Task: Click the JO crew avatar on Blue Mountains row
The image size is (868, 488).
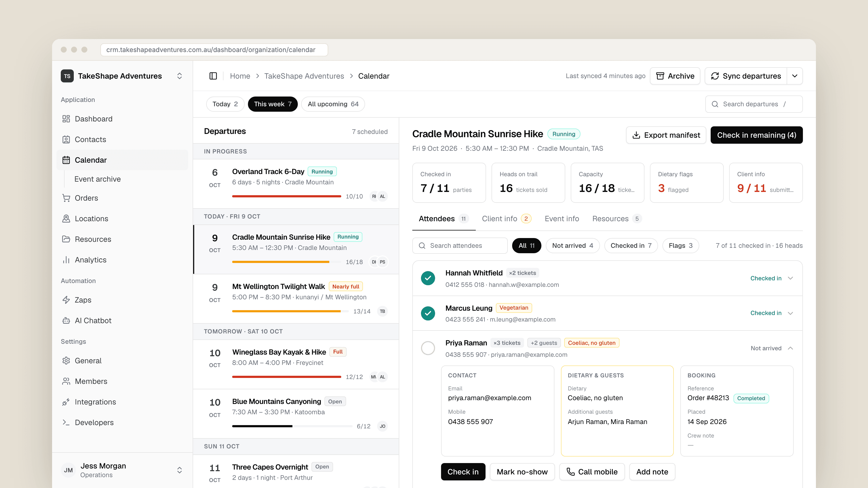Action: pos(382,426)
